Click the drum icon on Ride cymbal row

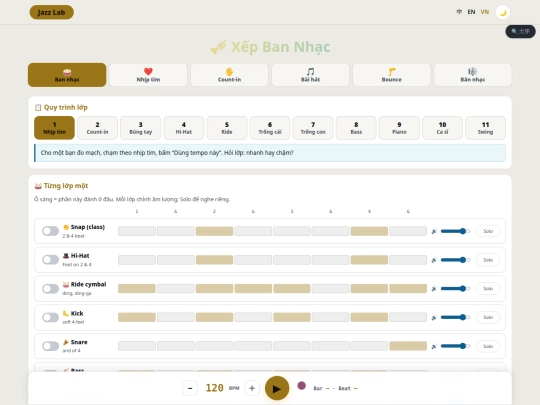66,284
